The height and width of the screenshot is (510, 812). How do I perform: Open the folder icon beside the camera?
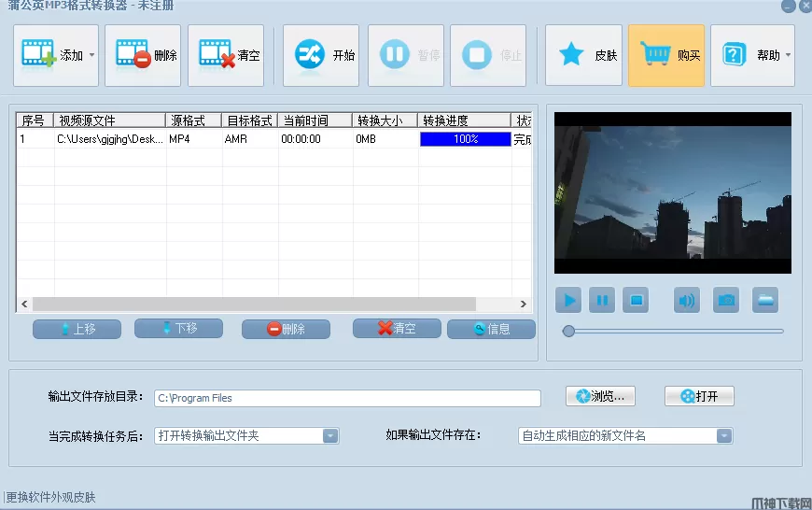tap(765, 300)
